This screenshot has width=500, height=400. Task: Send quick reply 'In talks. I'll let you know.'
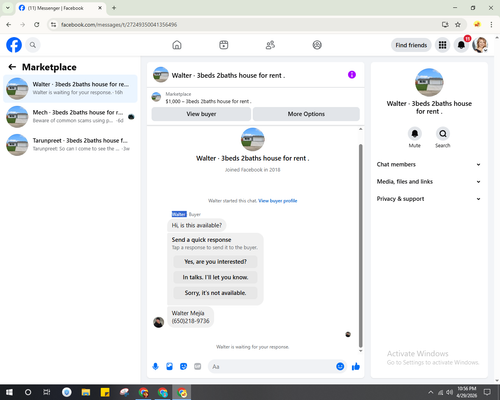click(215, 277)
